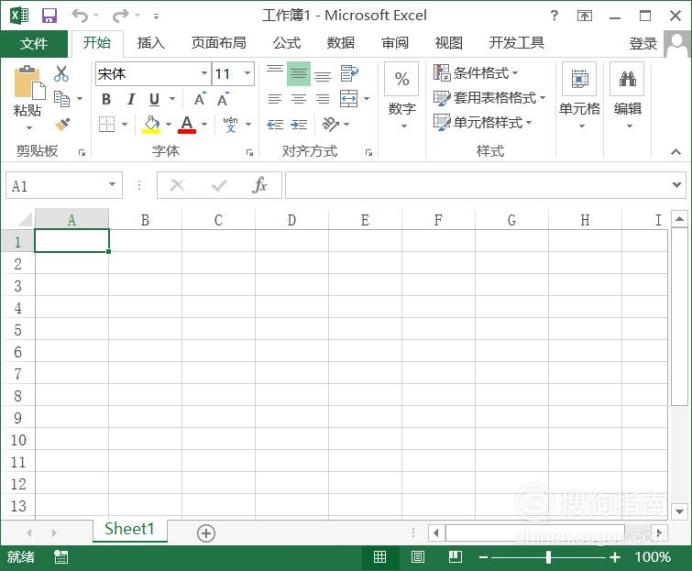This screenshot has width=692, height=571.
Task: Insert function with the fx button
Action: coord(260,185)
